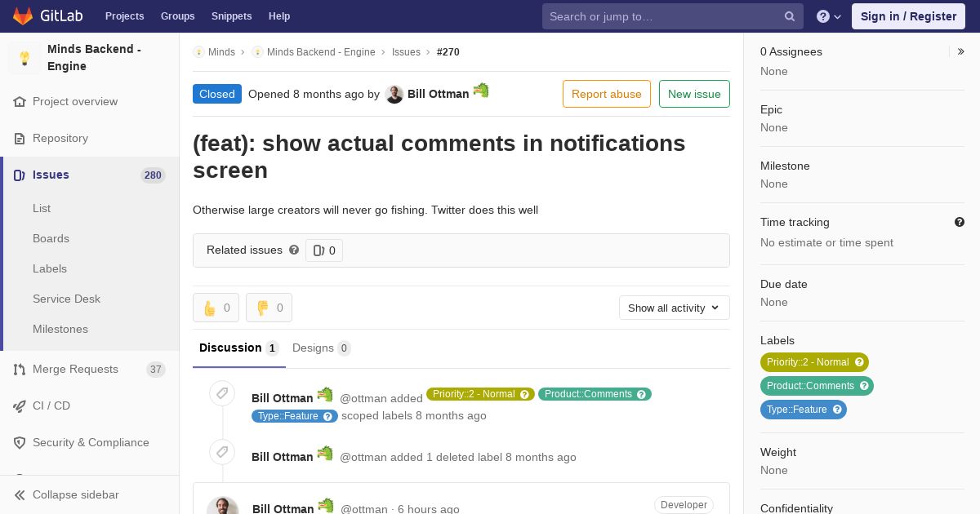Click the Issues count badge 280
Image resolution: width=980 pixels, height=514 pixels.
(153, 175)
